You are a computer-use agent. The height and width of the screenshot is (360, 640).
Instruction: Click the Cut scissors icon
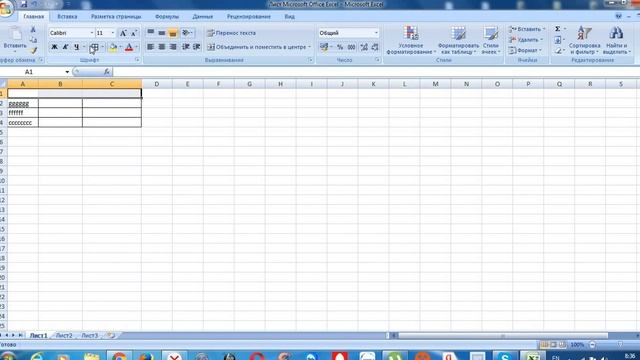(x=33, y=30)
